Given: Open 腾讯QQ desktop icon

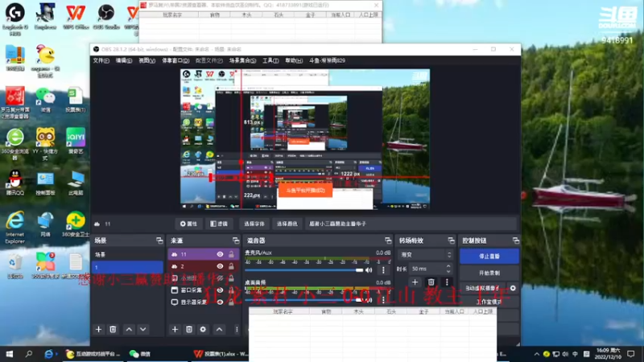Looking at the screenshot, I should click(x=15, y=183).
